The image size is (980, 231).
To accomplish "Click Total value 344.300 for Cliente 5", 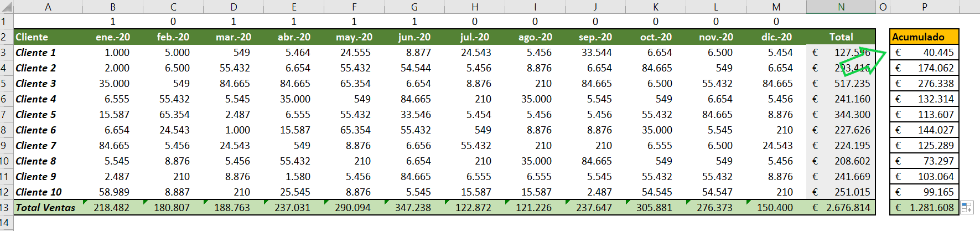I will click(841, 115).
